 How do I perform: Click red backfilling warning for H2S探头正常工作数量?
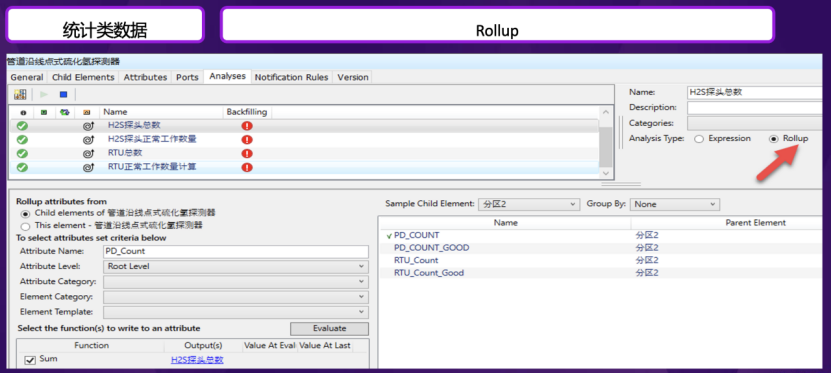pos(247,140)
